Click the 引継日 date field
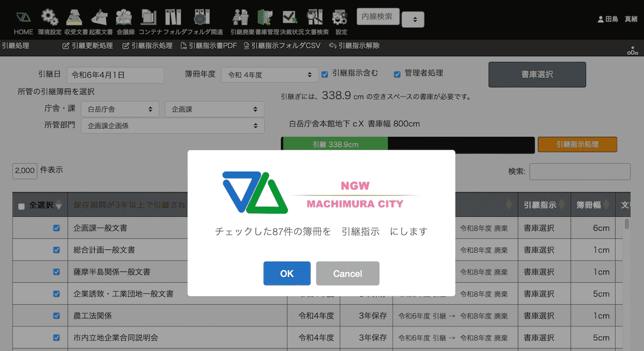Screen dimensions: 644x351 tap(115, 75)
